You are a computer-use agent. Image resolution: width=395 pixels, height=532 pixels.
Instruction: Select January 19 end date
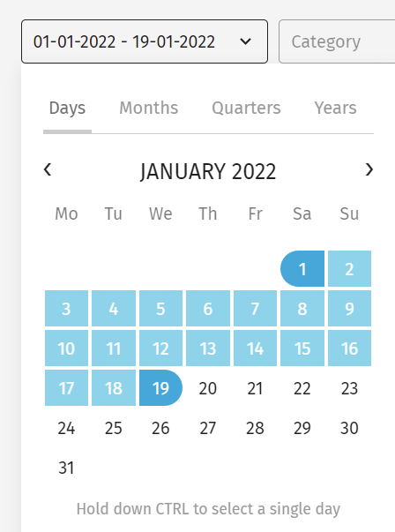[x=160, y=388]
